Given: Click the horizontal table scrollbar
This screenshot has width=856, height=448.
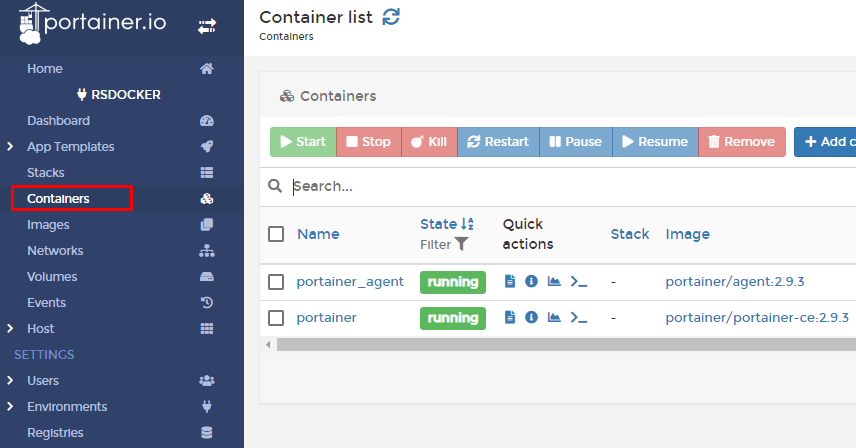Looking at the screenshot, I should [566, 344].
